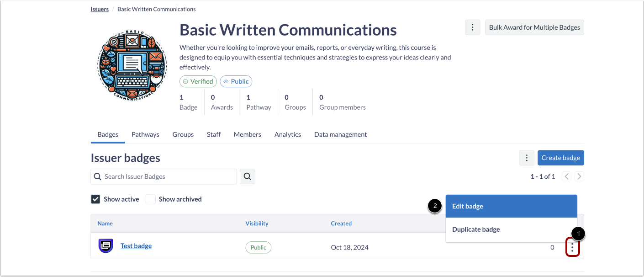Focus the Search Issuer Badges field

point(164,176)
